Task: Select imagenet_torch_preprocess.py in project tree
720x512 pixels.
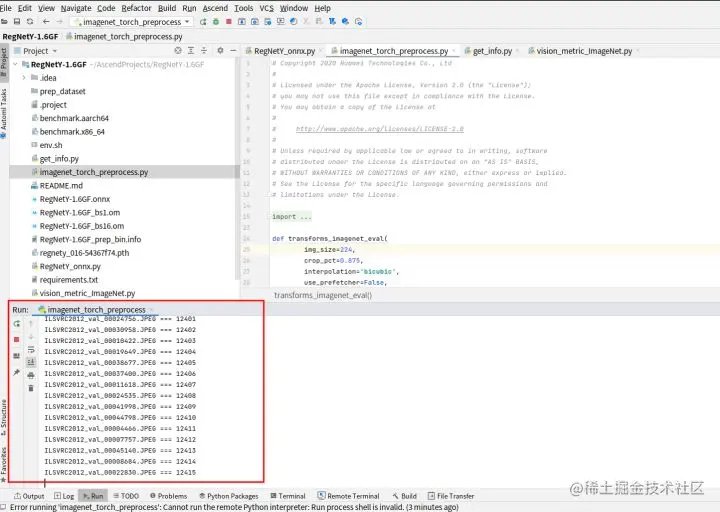Action: click(x=94, y=172)
